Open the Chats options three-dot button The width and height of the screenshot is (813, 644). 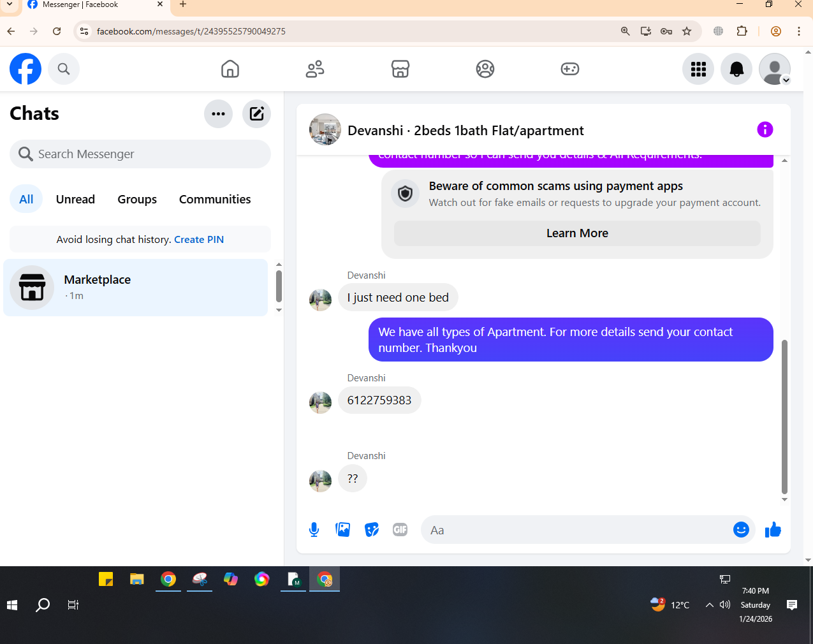point(219,114)
